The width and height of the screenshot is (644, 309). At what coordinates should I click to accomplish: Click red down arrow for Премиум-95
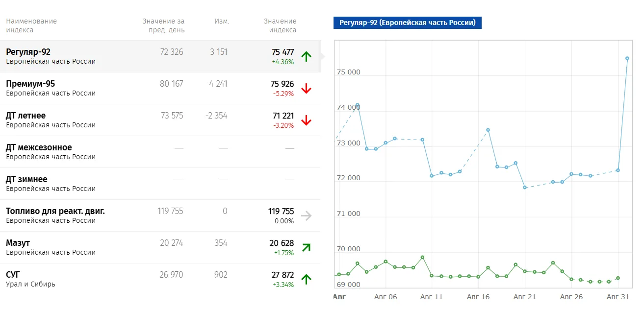pyautogui.click(x=306, y=88)
